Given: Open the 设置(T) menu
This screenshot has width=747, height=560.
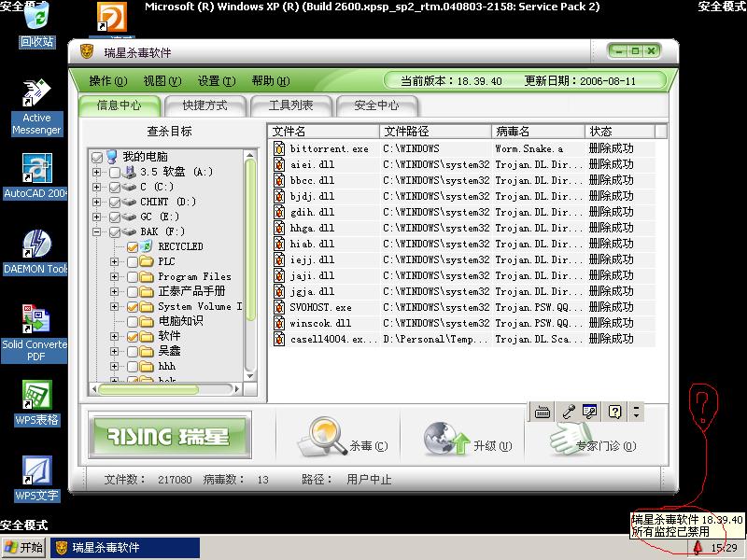Looking at the screenshot, I should click(217, 81).
